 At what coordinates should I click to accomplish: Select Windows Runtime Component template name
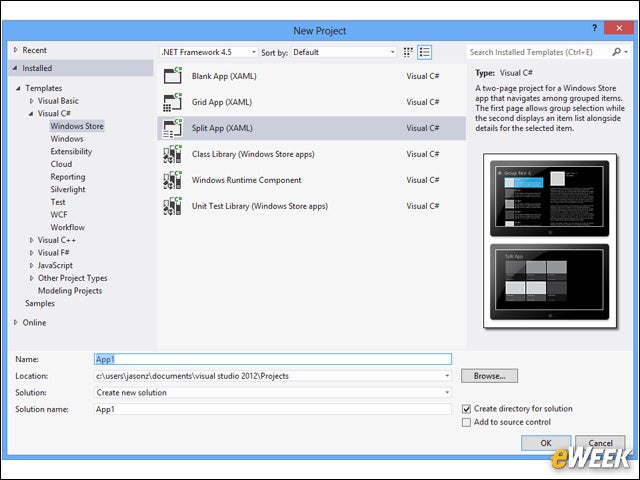tap(247, 180)
